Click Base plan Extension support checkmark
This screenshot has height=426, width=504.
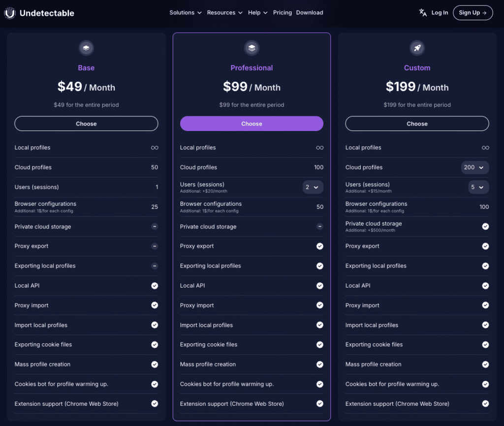[x=155, y=403]
